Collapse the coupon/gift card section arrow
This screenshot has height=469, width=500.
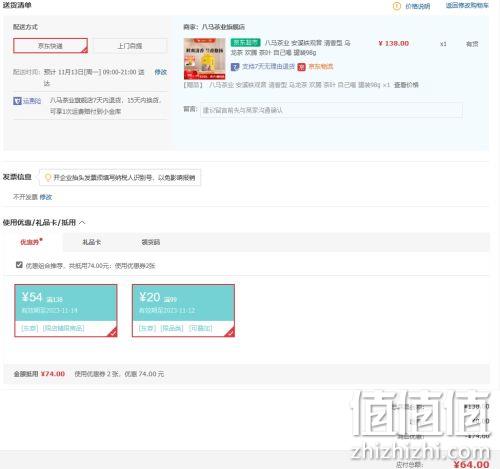pos(82,222)
